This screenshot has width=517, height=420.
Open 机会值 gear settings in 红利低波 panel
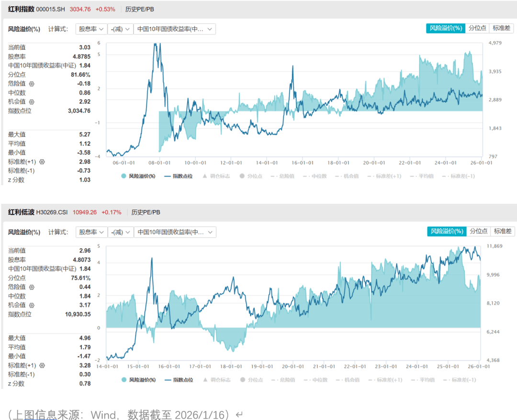click(x=32, y=305)
